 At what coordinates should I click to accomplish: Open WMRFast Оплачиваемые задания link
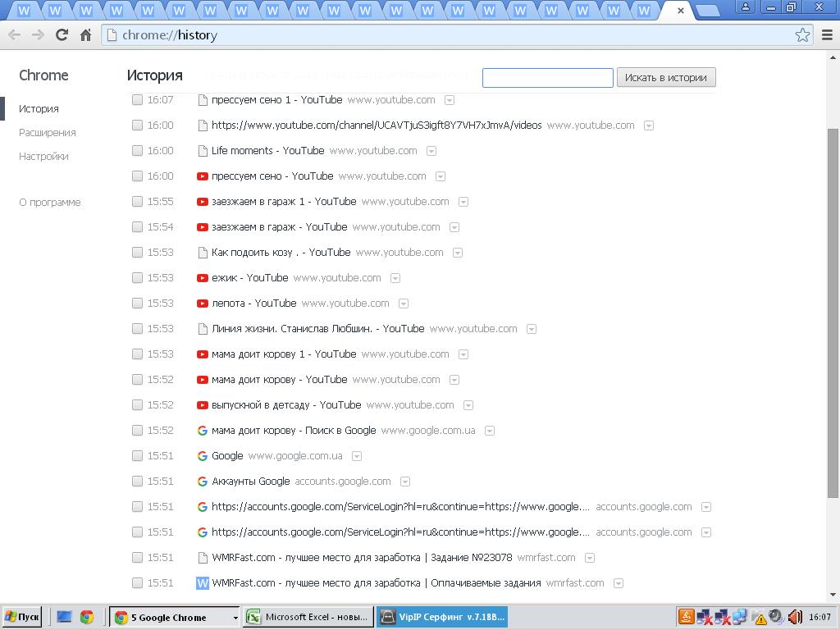click(x=376, y=583)
